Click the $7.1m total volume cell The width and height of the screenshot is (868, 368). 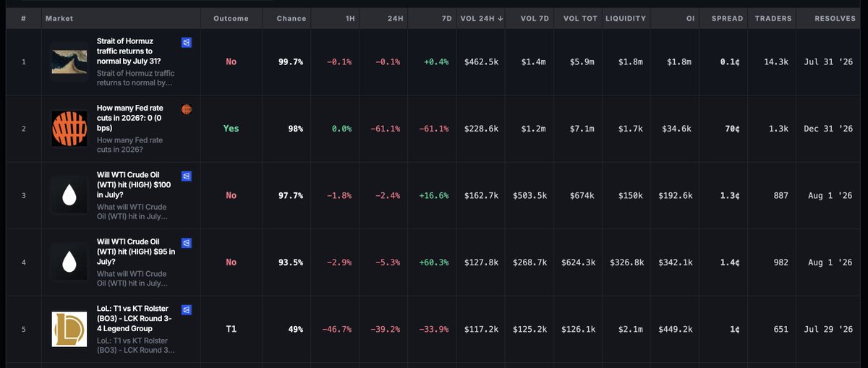click(x=582, y=129)
